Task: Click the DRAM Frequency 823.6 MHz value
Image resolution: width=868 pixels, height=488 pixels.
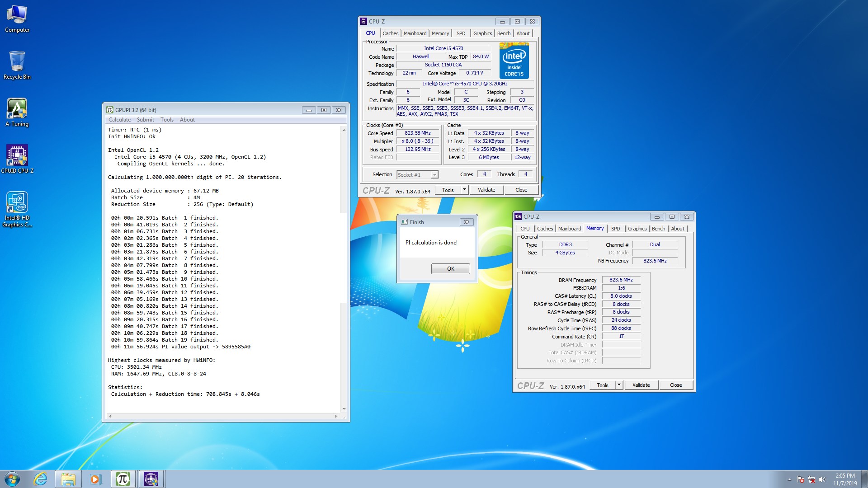Action: tap(621, 280)
